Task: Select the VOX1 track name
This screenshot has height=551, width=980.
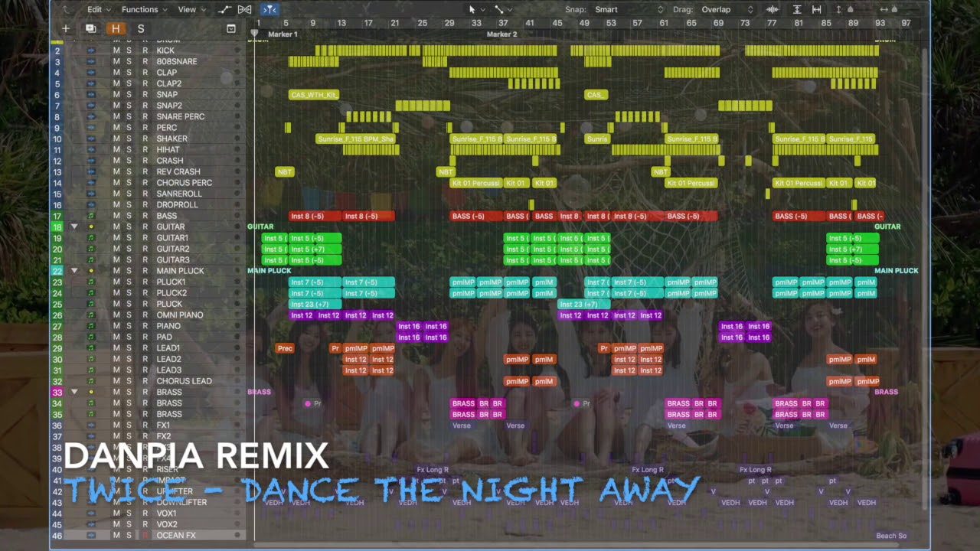Action: pos(166,514)
